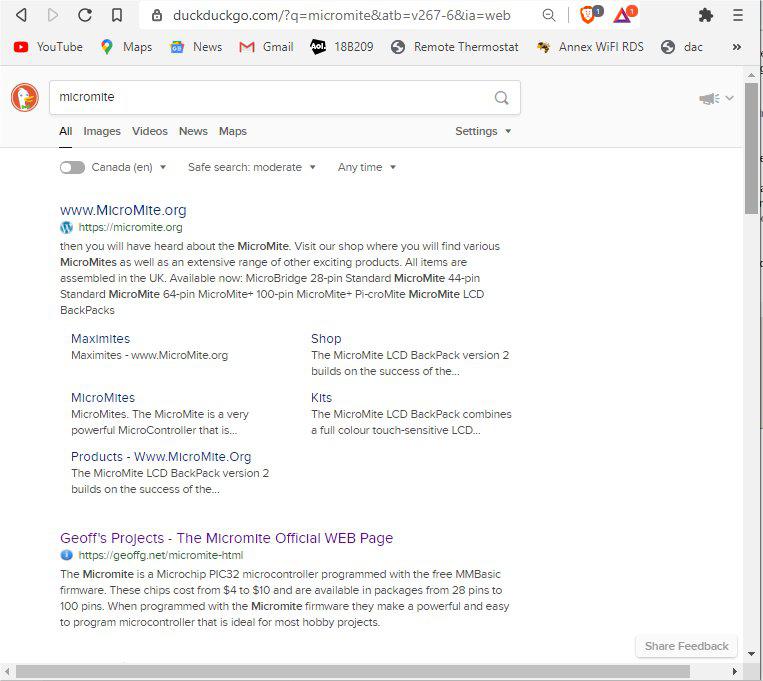Screen dimensions: 763x681
Task: Switch to the Videos search tab
Action: tap(150, 131)
